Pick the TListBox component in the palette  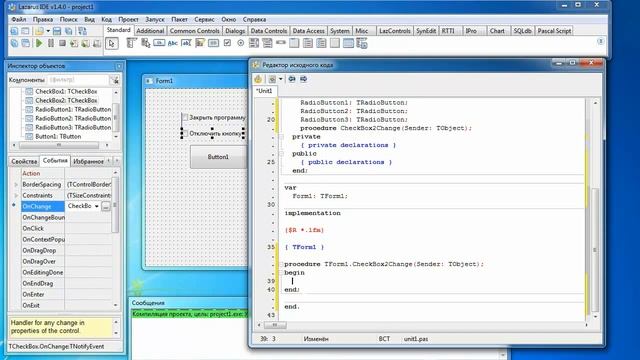coord(253,43)
